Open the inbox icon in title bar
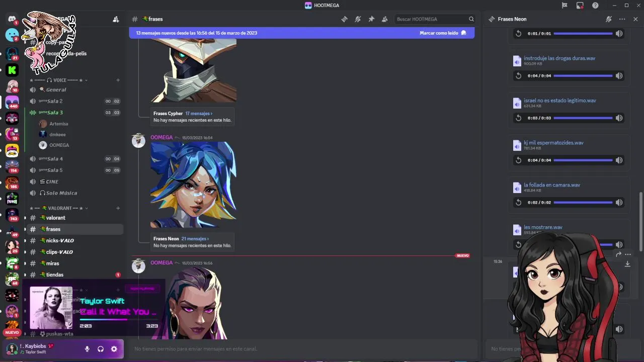 (580, 6)
